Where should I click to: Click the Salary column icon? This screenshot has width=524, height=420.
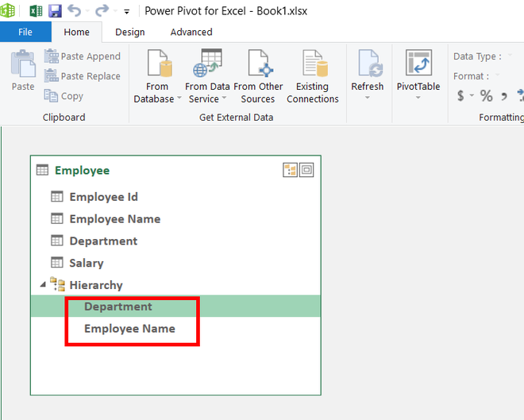pos(57,262)
